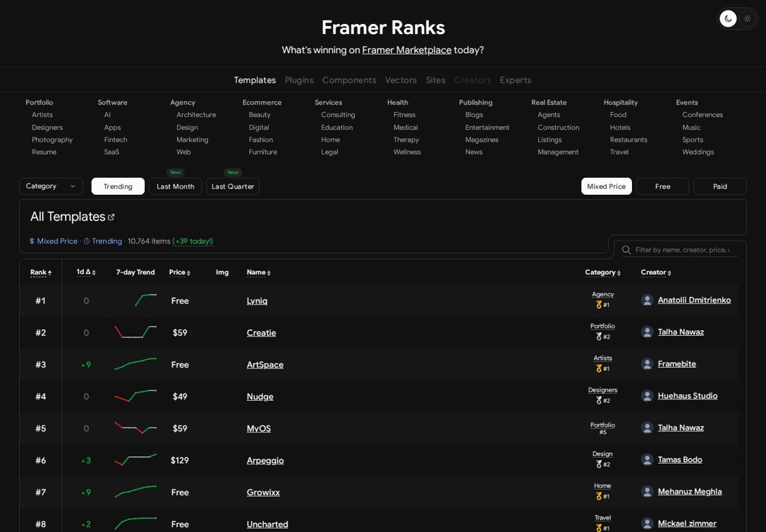This screenshot has height=532, width=766.
Task: Sort table by Category column
Action: click(603, 273)
